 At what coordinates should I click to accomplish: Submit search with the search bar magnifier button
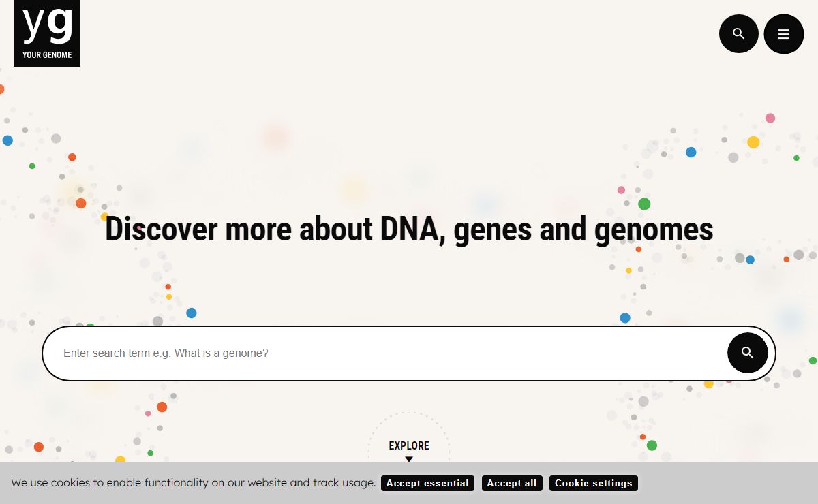[x=748, y=353]
